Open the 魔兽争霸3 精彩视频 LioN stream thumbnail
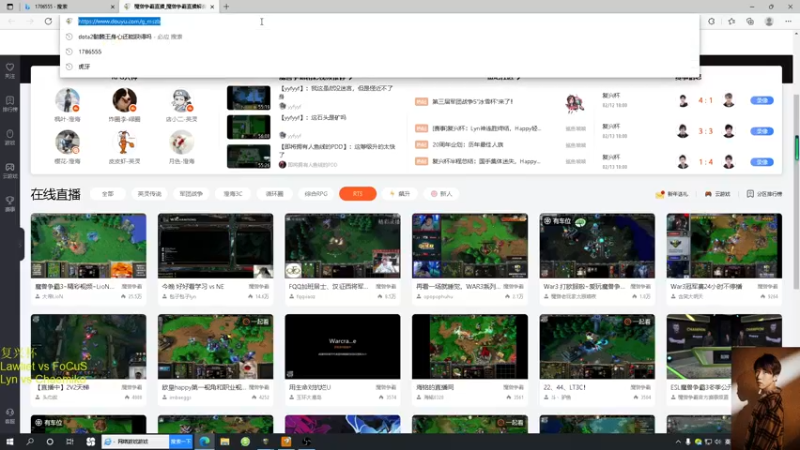The height and width of the screenshot is (450, 800). (x=88, y=246)
